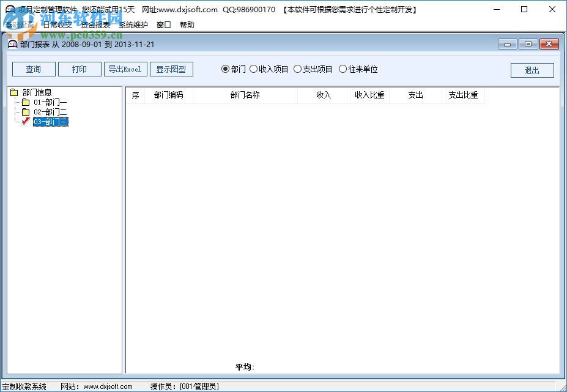The width and height of the screenshot is (567, 392).
Task: Click the red checkmark beside 03-部门三
Action: [25, 121]
